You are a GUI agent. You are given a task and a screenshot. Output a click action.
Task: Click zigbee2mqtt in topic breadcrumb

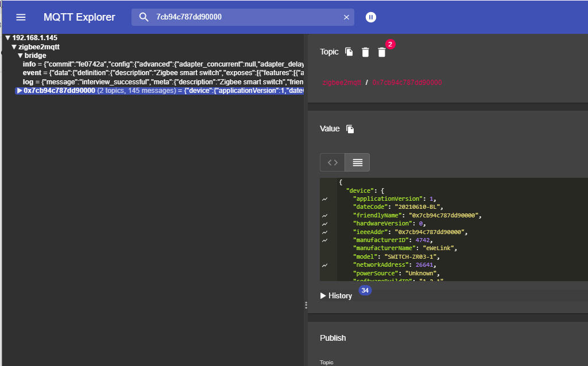coord(342,83)
